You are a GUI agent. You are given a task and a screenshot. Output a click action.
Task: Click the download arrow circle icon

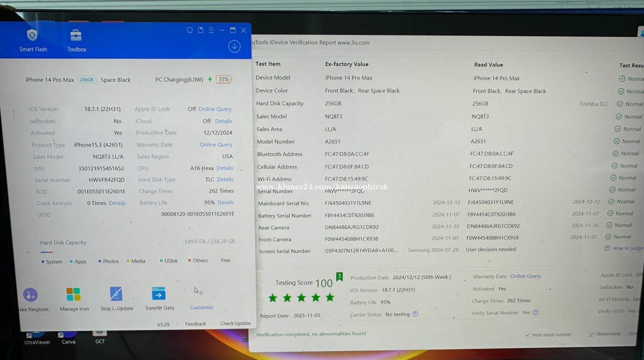(234, 46)
